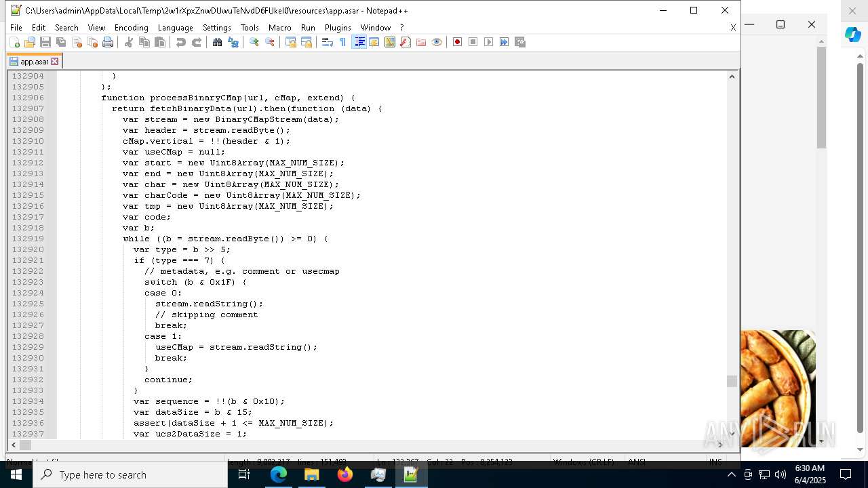Open the Document Map panel icon
This screenshot has width=868, height=488.
[390, 42]
